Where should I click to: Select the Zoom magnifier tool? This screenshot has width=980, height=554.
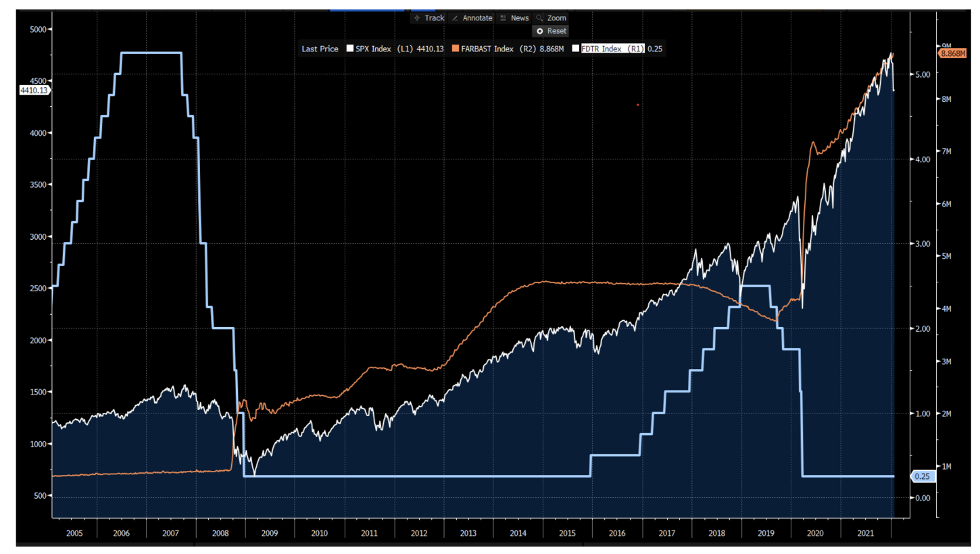pyautogui.click(x=551, y=18)
